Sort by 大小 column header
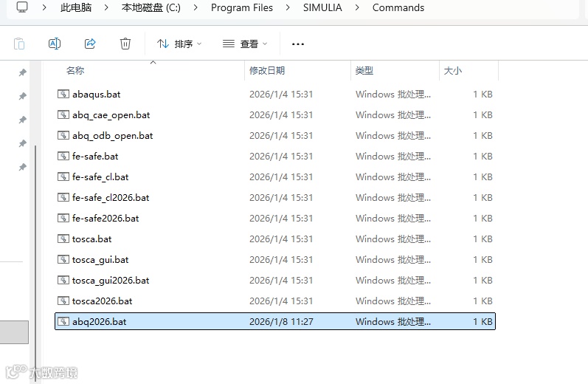Screen dimensions: 588x384 tap(453, 71)
